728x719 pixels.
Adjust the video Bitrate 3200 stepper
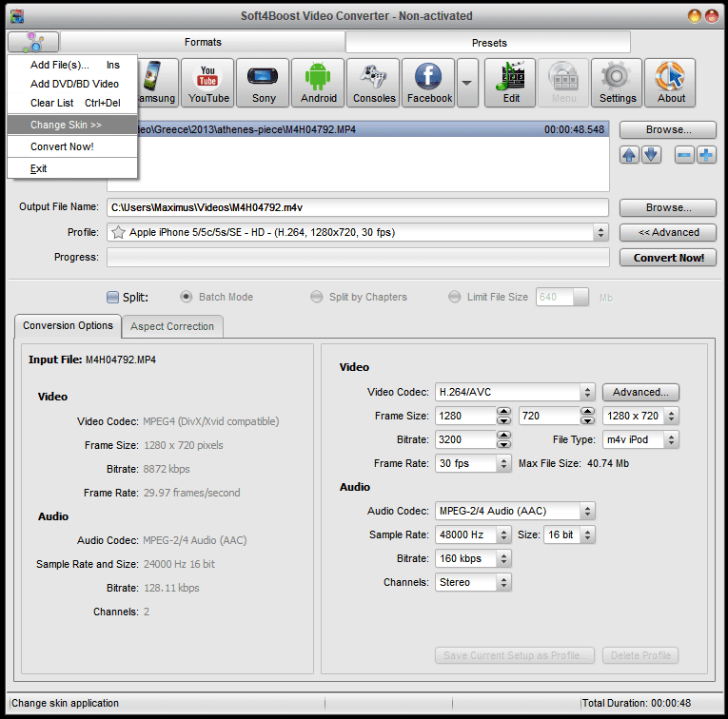(503, 439)
